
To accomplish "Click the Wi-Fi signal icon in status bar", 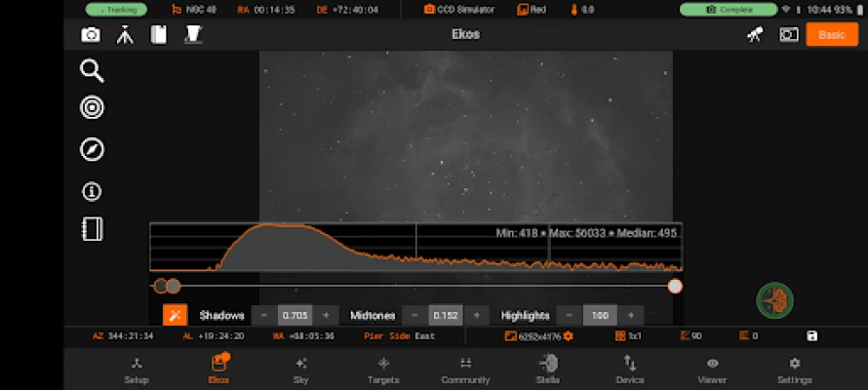I will click(785, 10).
